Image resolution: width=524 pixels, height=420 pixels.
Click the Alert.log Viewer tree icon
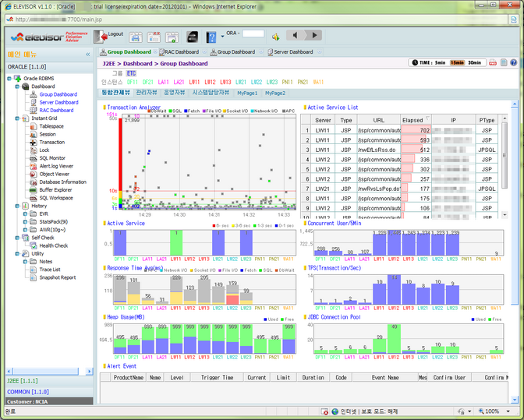point(34,166)
